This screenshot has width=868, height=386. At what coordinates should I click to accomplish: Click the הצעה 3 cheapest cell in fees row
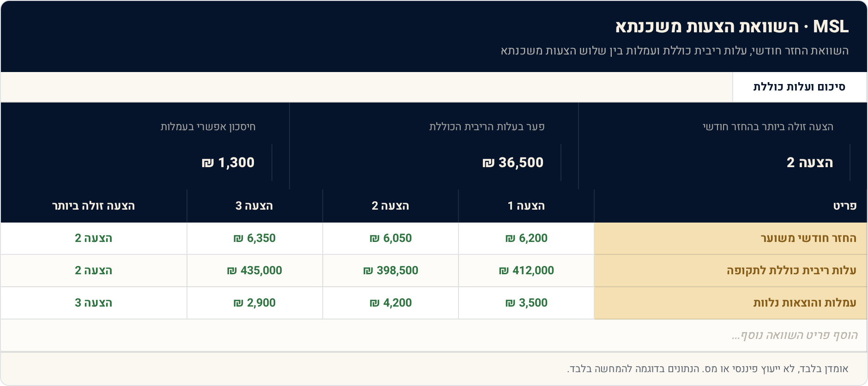click(x=94, y=303)
